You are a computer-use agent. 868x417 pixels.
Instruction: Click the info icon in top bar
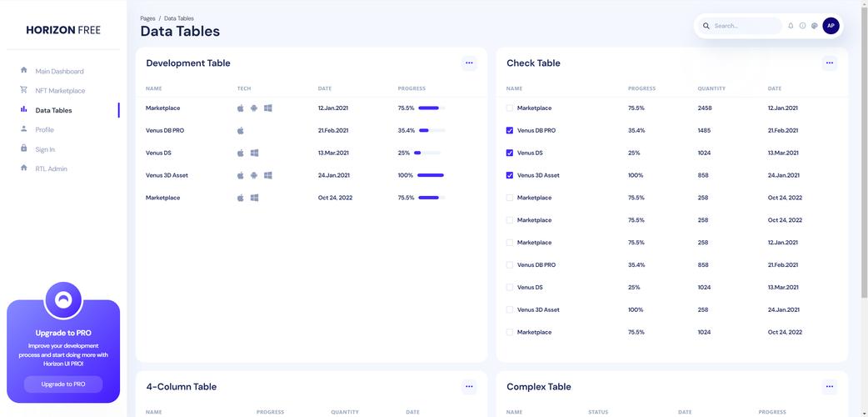pos(802,26)
